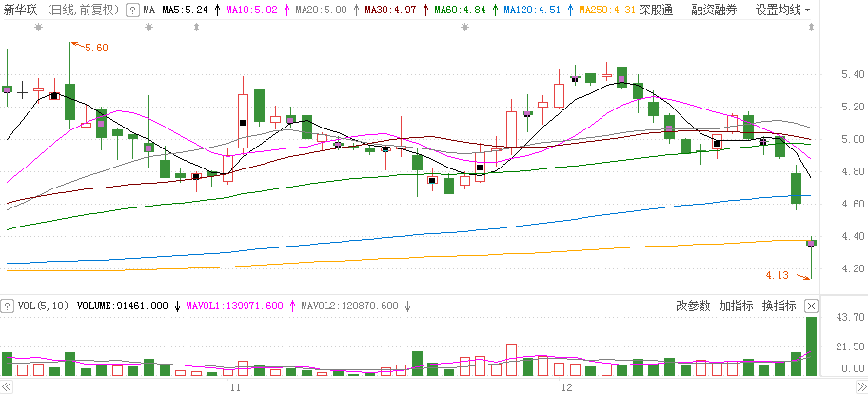Viewport: 868px width, 395px height.
Task: Click the 新华联 stock name
Action: (x=21, y=10)
